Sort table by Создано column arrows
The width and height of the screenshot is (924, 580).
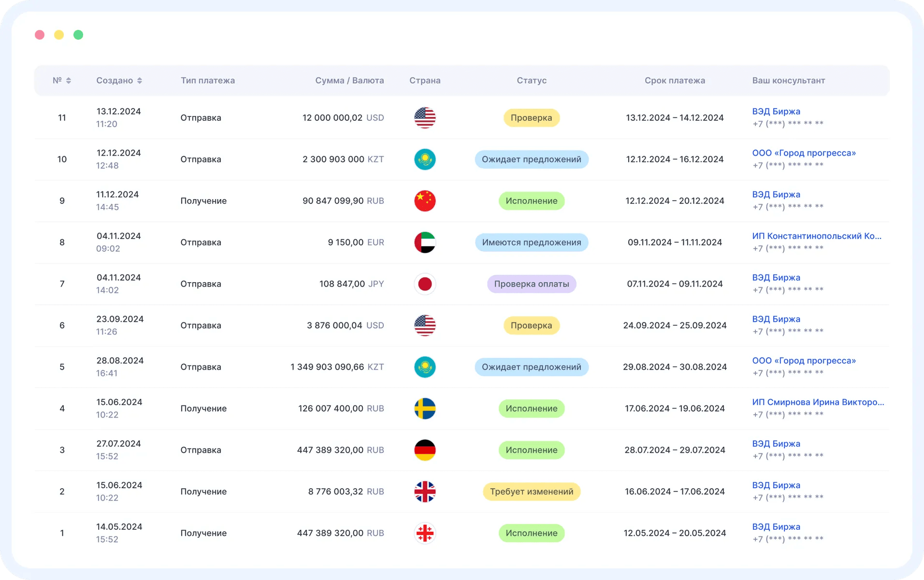(x=140, y=81)
